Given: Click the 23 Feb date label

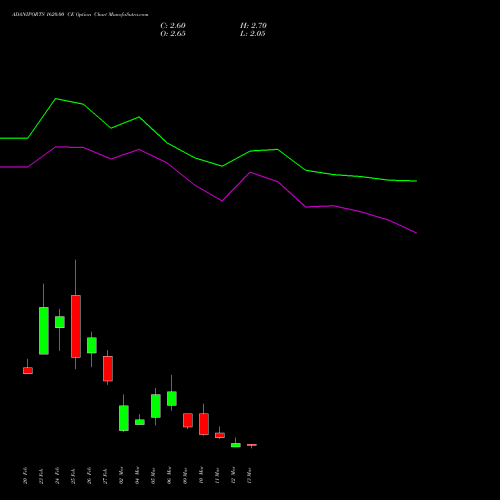Looking at the screenshot, I should tap(42, 475).
